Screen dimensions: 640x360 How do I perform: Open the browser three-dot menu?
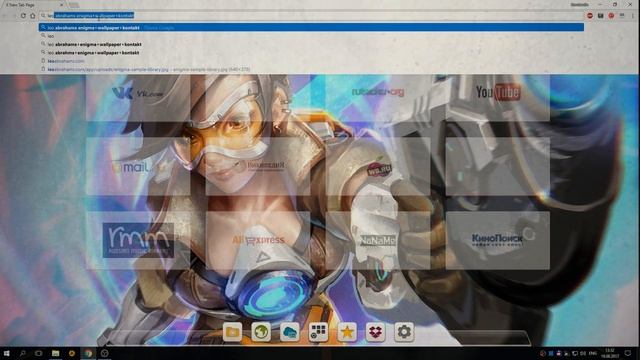(632, 16)
